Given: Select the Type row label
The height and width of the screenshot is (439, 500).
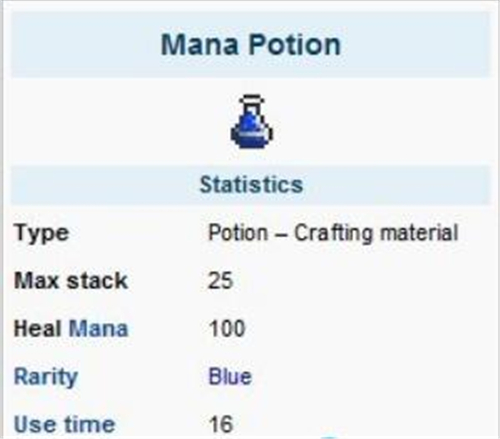Looking at the screenshot, I should click(41, 233).
